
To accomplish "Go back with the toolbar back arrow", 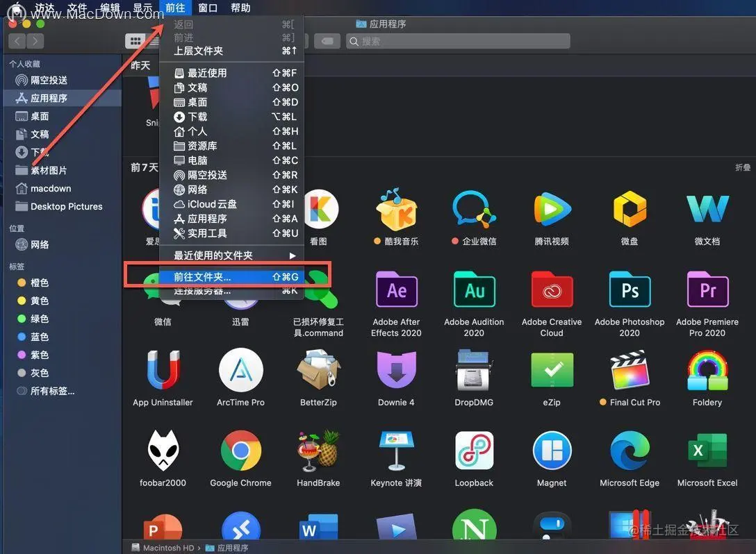I will [x=17, y=42].
